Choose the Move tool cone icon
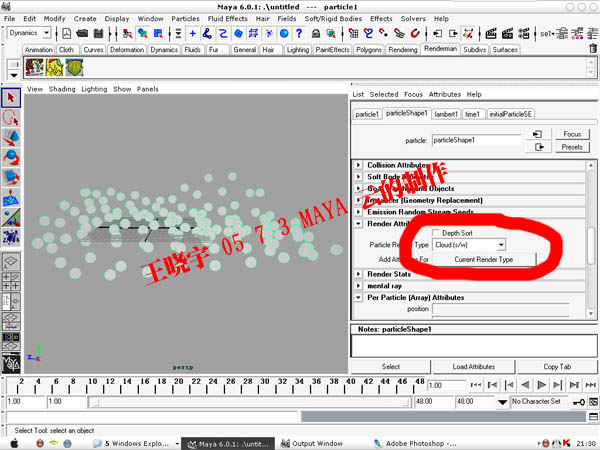This screenshot has height=450, width=600. tap(11, 137)
